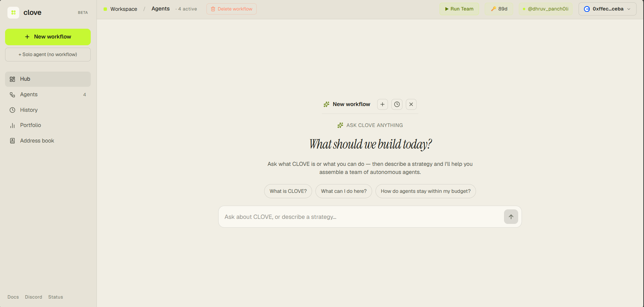Add a new chat with plus icon

click(x=383, y=104)
